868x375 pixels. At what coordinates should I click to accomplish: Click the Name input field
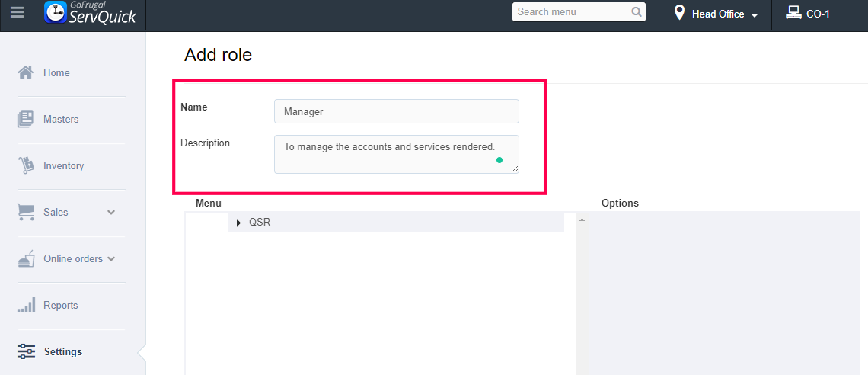pos(396,111)
